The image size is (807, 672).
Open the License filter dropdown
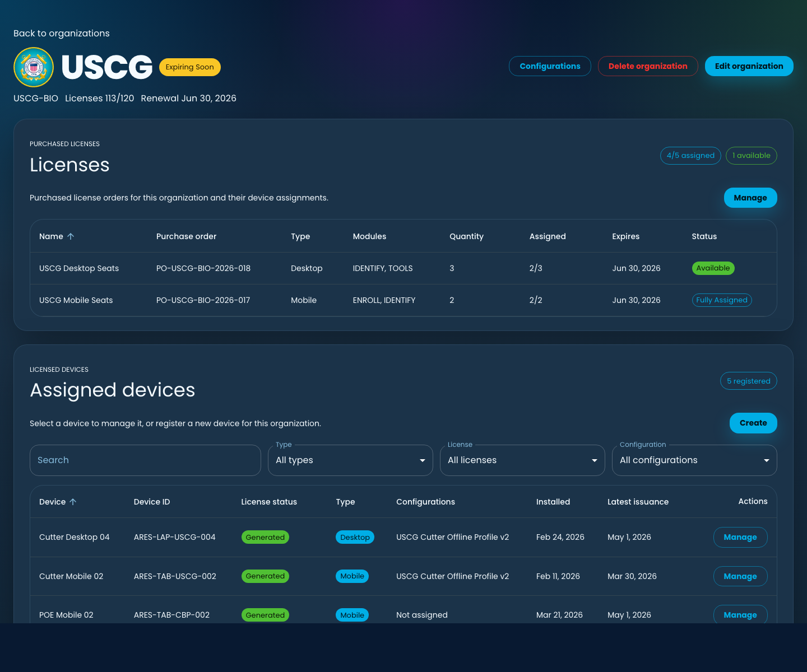pyautogui.click(x=522, y=460)
